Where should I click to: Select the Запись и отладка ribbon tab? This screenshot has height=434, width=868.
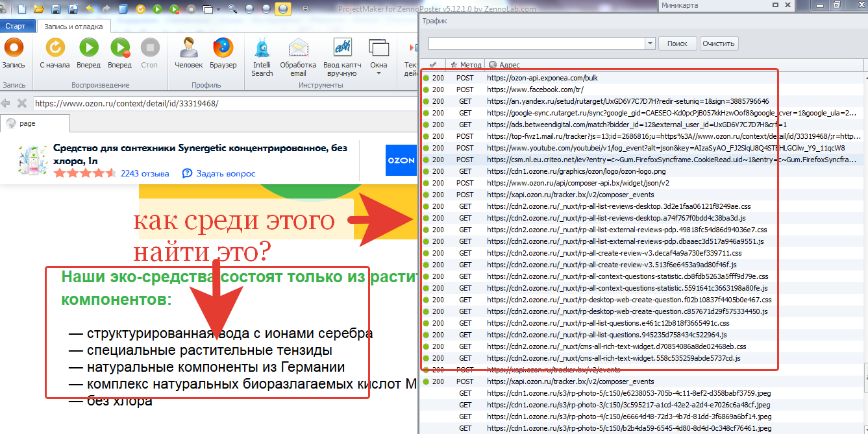coord(73,27)
